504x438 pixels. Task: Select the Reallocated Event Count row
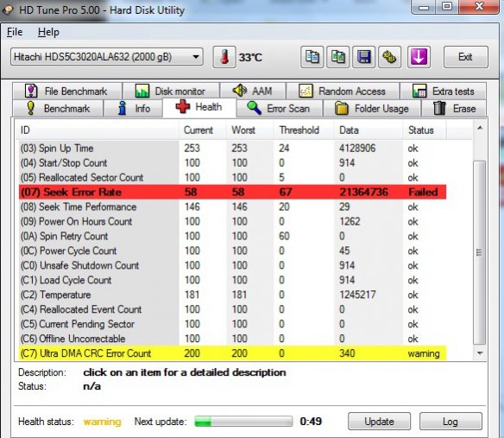click(x=232, y=309)
